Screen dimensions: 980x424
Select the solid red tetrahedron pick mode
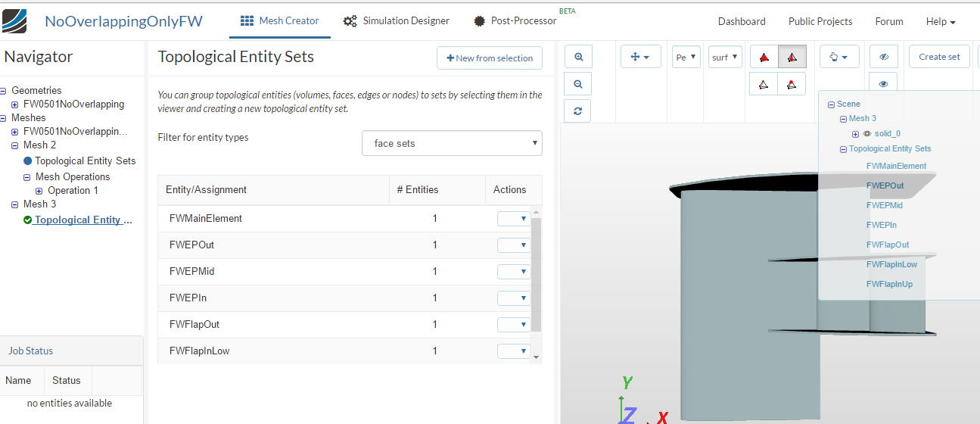click(x=764, y=58)
